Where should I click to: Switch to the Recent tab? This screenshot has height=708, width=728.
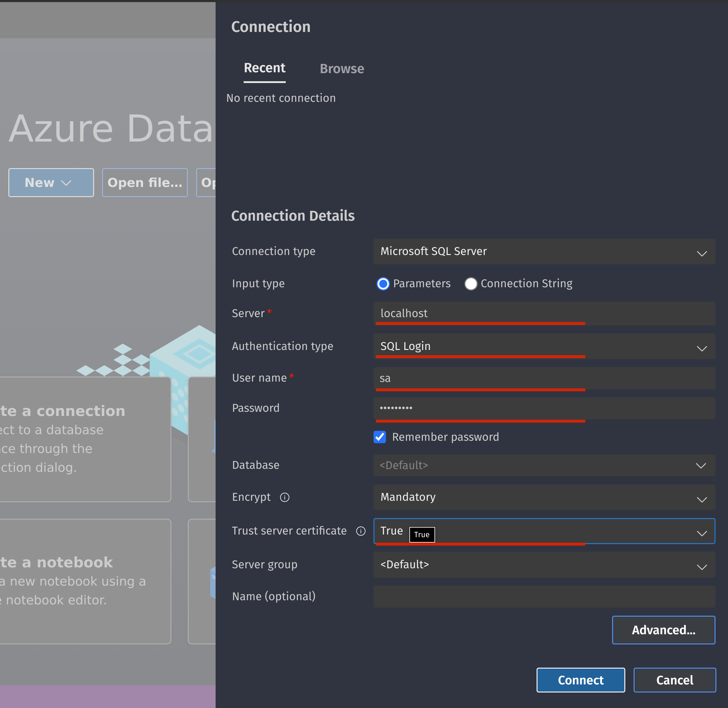(264, 68)
